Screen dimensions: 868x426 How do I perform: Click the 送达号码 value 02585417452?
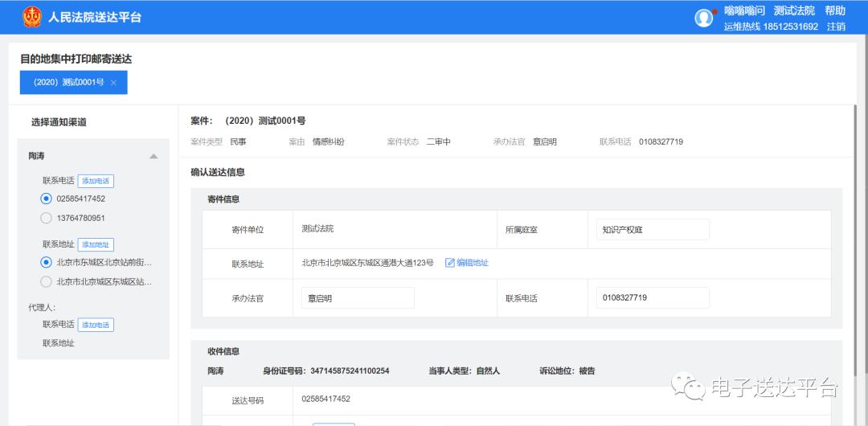tap(325, 399)
